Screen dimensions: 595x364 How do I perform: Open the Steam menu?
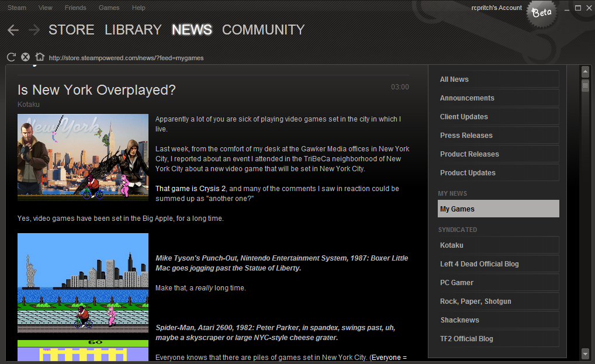17,8
